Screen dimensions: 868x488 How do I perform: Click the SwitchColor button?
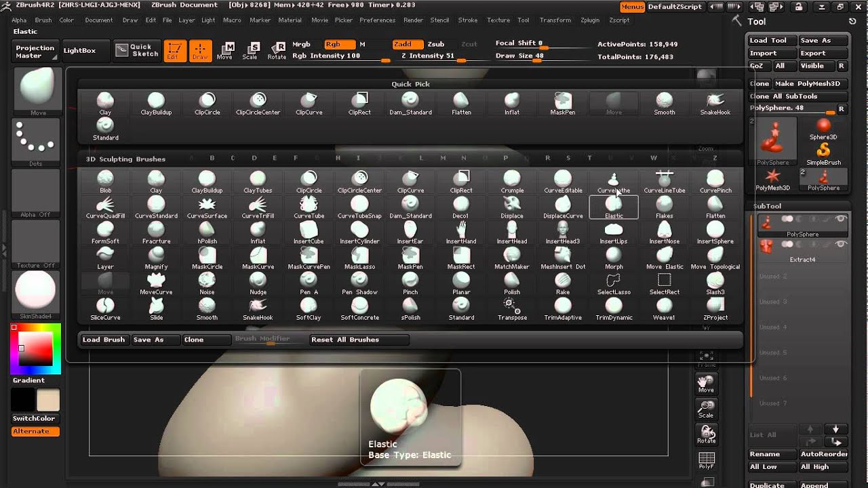34,419
